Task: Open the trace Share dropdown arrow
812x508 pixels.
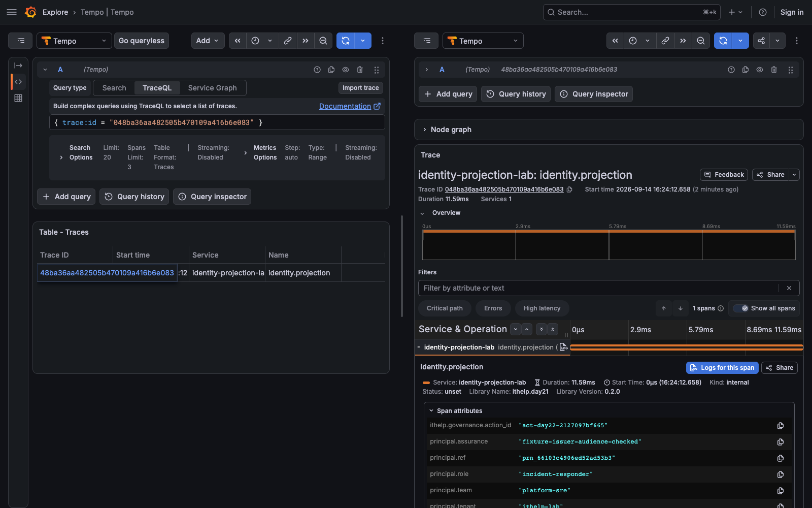Action: [x=794, y=175]
